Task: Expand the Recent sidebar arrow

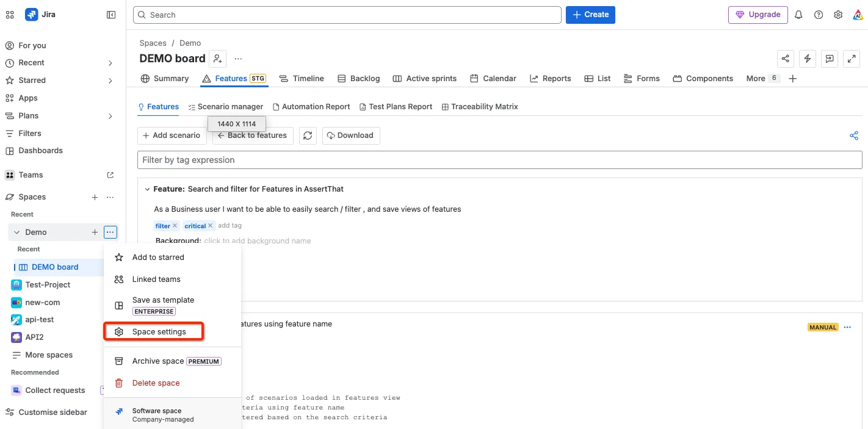Action: click(x=110, y=63)
